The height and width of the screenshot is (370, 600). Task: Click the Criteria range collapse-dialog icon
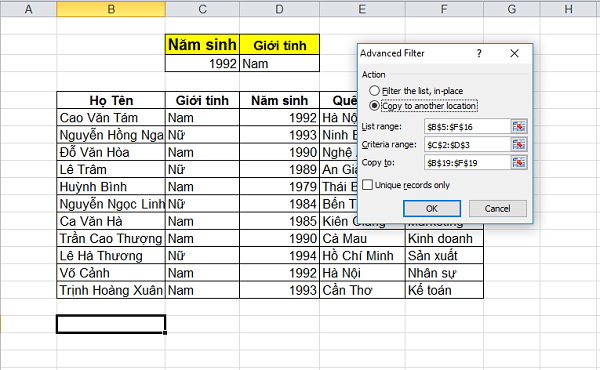pyautogui.click(x=518, y=144)
